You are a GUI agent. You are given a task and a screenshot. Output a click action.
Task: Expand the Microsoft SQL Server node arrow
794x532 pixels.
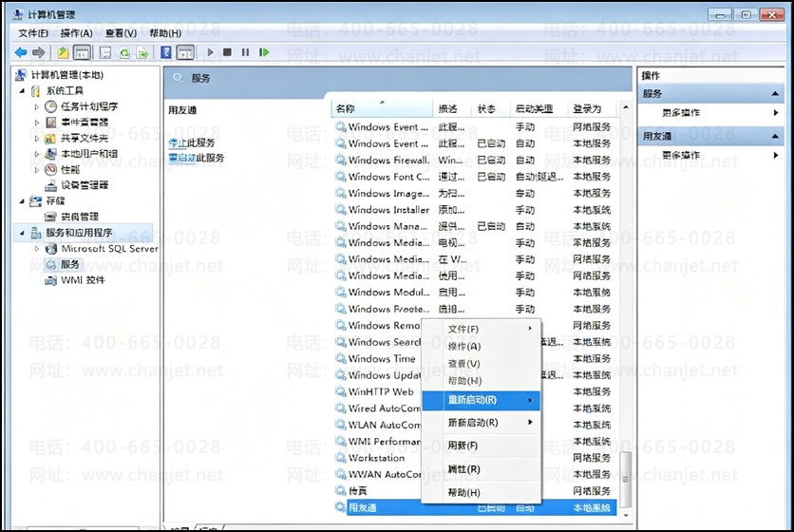click(x=36, y=249)
